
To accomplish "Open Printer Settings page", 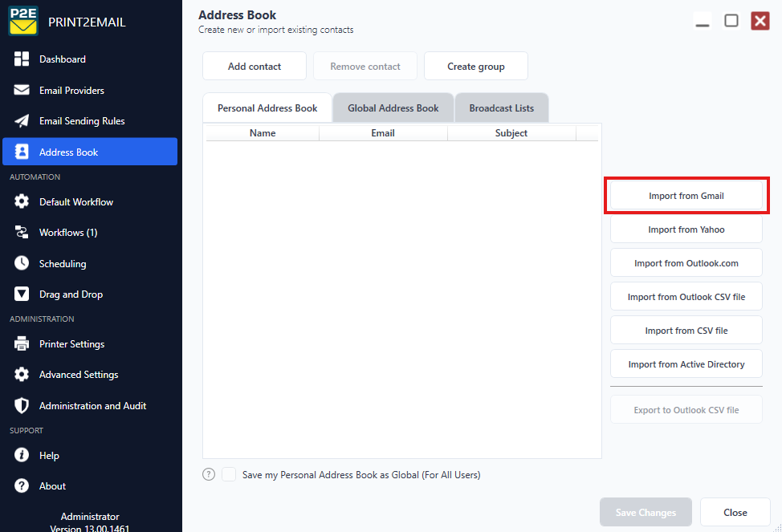I will pyautogui.click(x=90, y=344).
